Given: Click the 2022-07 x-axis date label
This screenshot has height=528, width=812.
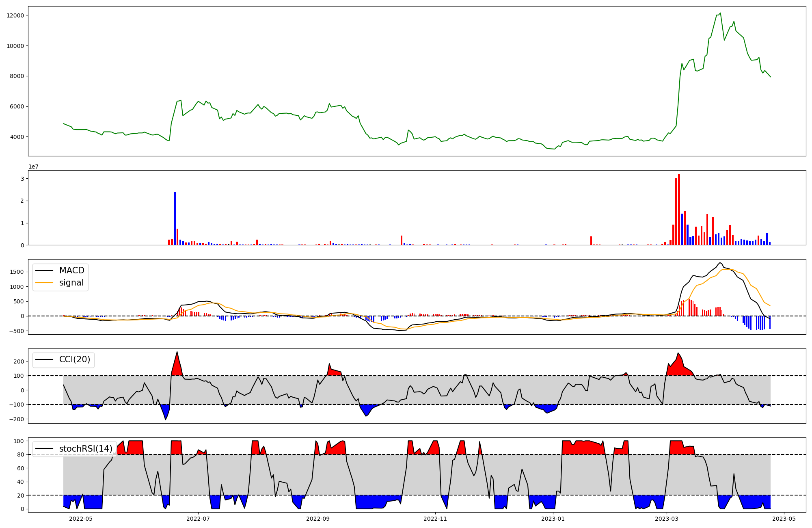Looking at the screenshot, I should 198,519.
